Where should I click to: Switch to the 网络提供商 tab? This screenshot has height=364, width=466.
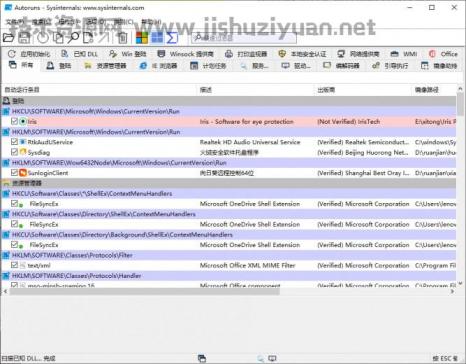click(x=358, y=54)
